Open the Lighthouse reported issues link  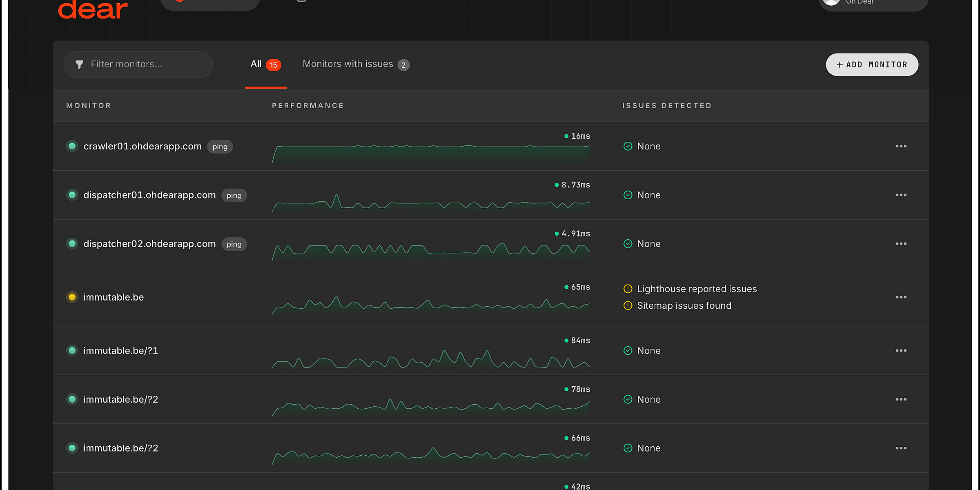[x=697, y=289]
